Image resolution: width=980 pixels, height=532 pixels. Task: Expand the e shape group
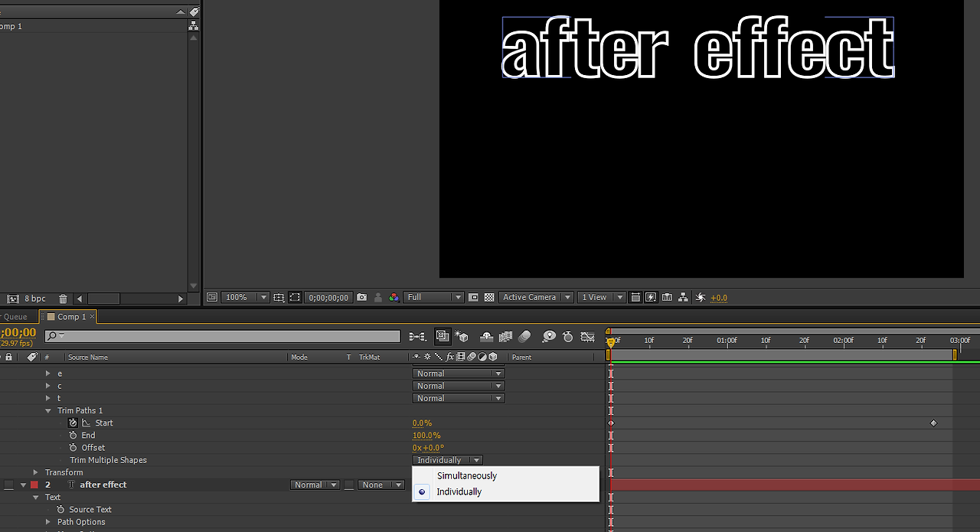tap(47, 374)
